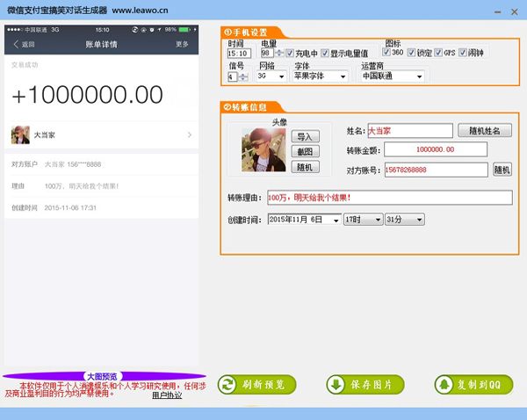This screenshot has width=527, height=420.
Task: Click the 截图 screenshot avatar button
Action: pos(305,152)
